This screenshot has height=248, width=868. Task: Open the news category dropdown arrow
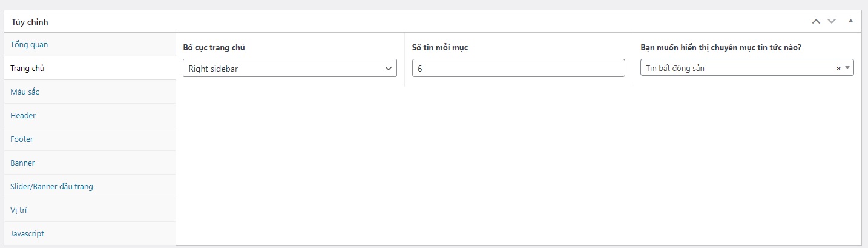(847, 69)
